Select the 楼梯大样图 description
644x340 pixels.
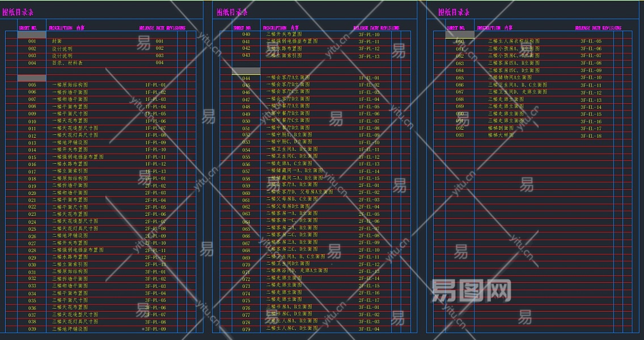click(501, 135)
